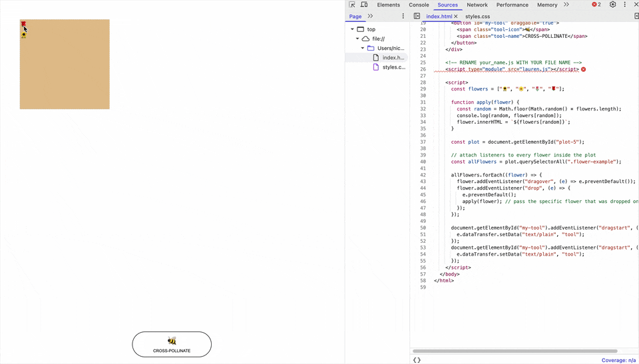Click line number 29 in gutter
The height and width of the screenshot is (364, 639).
423,89
